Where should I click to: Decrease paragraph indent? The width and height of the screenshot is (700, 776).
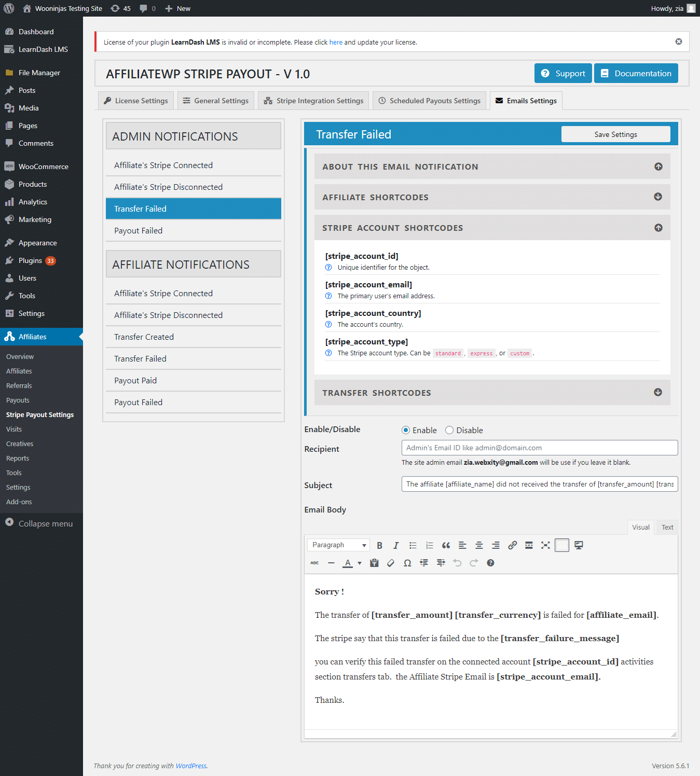(424, 563)
